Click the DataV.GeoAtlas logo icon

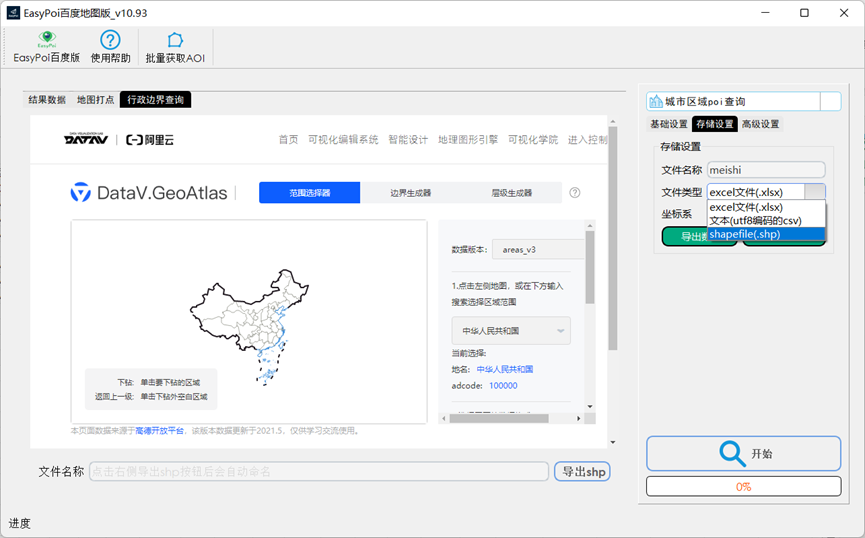(81, 193)
